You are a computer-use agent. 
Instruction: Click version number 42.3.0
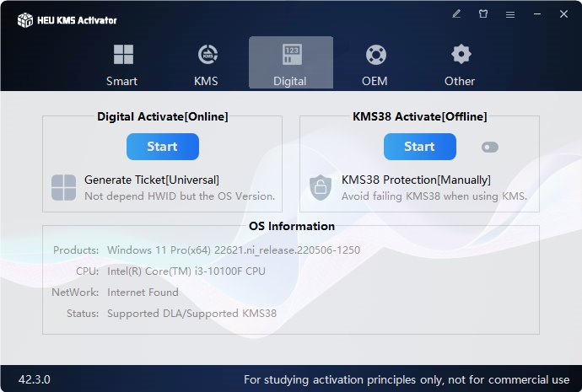[x=35, y=379]
